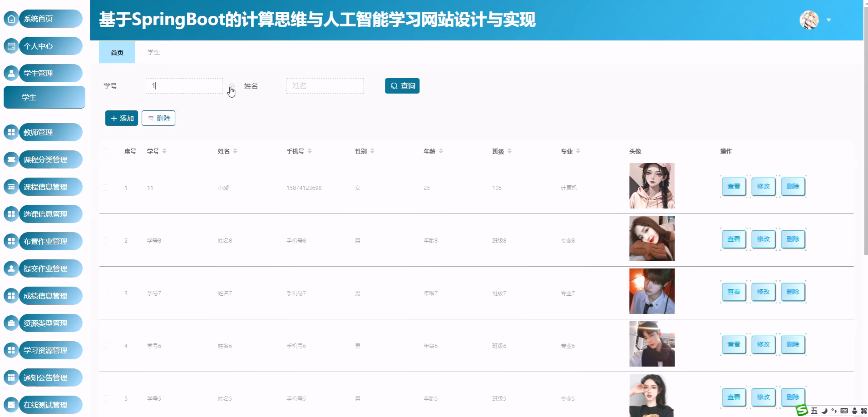Click the briefcase icon beside 资源类型管理
Screen dimensions: 868x417
[x=11, y=323]
